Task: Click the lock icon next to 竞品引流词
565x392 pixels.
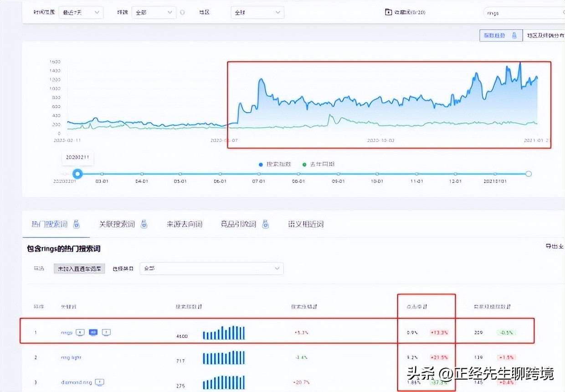Action: pos(265,224)
